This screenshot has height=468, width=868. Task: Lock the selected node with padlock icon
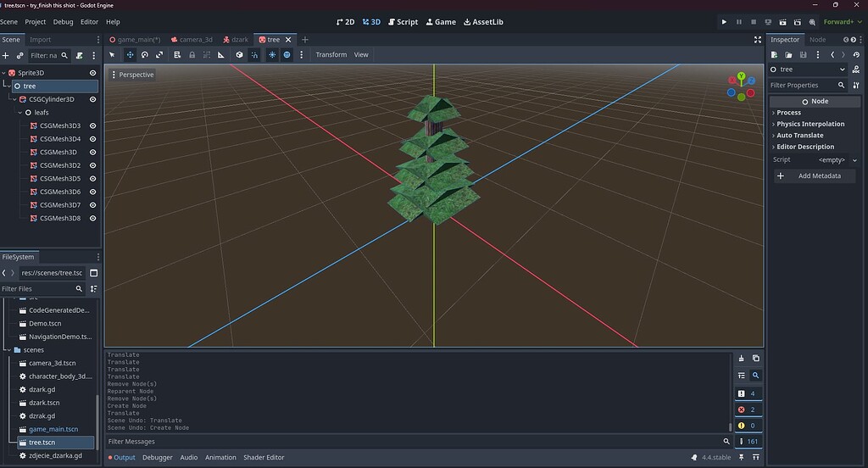192,55
